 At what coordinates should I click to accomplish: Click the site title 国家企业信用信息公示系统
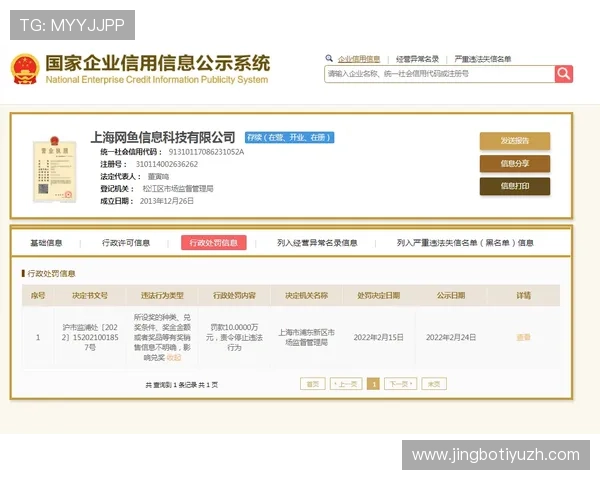tap(158, 64)
